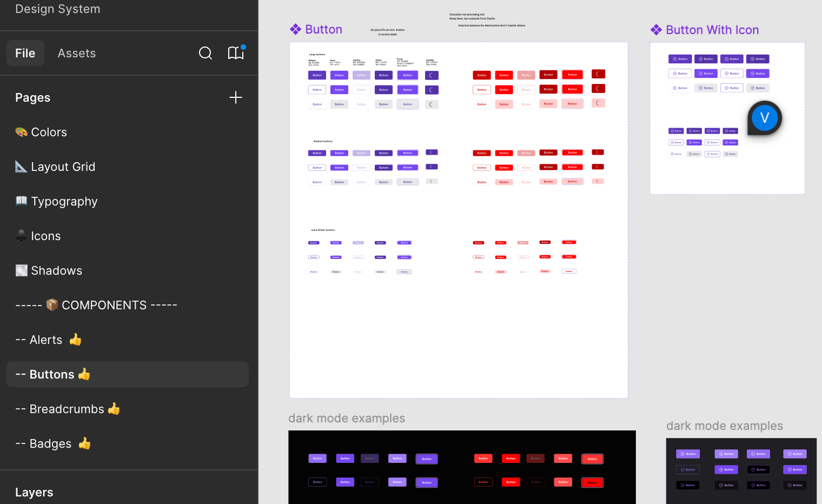Viewport: 822px width, 504px height.
Task: Open the libraries book icon
Action: point(236,52)
